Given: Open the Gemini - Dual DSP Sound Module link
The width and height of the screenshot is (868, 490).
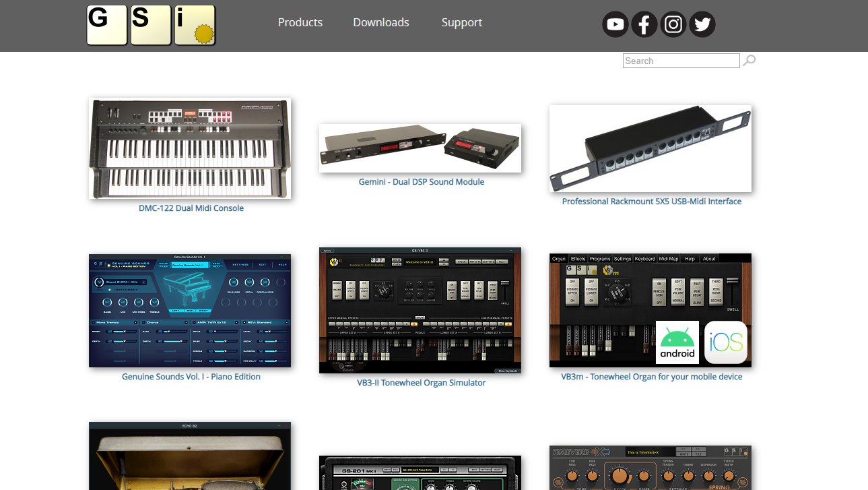Looking at the screenshot, I should click(422, 182).
